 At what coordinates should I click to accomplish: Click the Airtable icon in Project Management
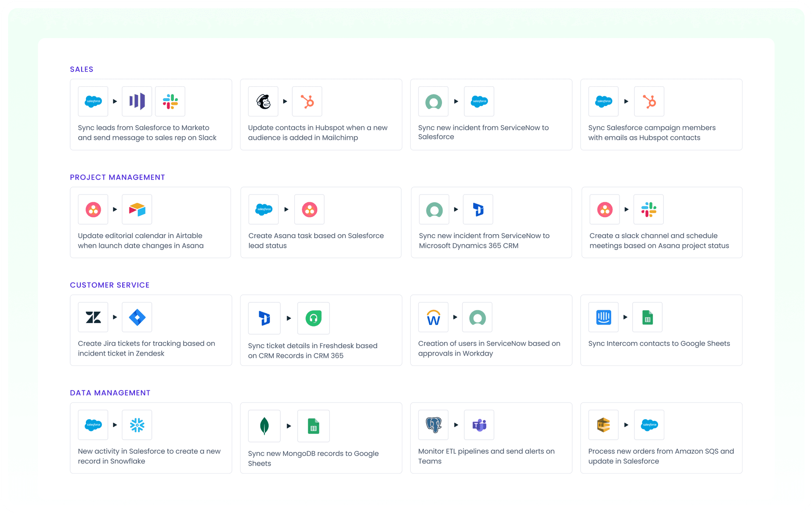(x=137, y=209)
